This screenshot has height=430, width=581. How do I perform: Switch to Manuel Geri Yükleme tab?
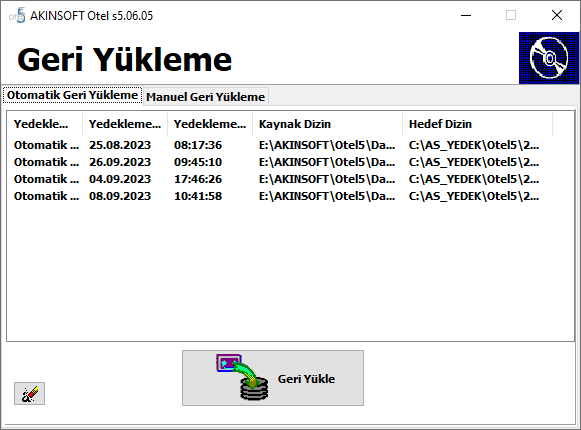(206, 97)
